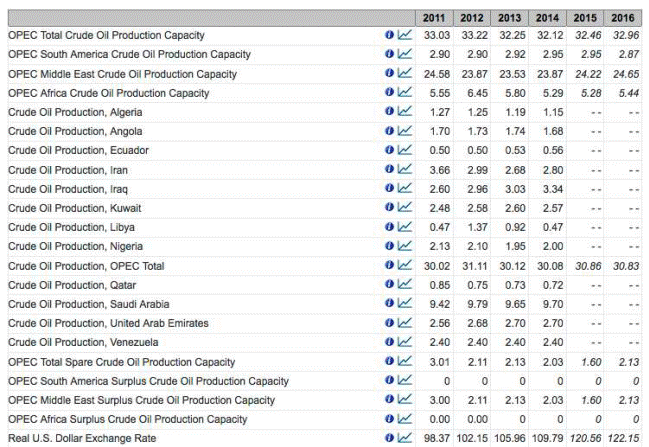
Task: Click info icon for OPEC Total Spare Crude Oil Production Capacity
Action: 389,361
